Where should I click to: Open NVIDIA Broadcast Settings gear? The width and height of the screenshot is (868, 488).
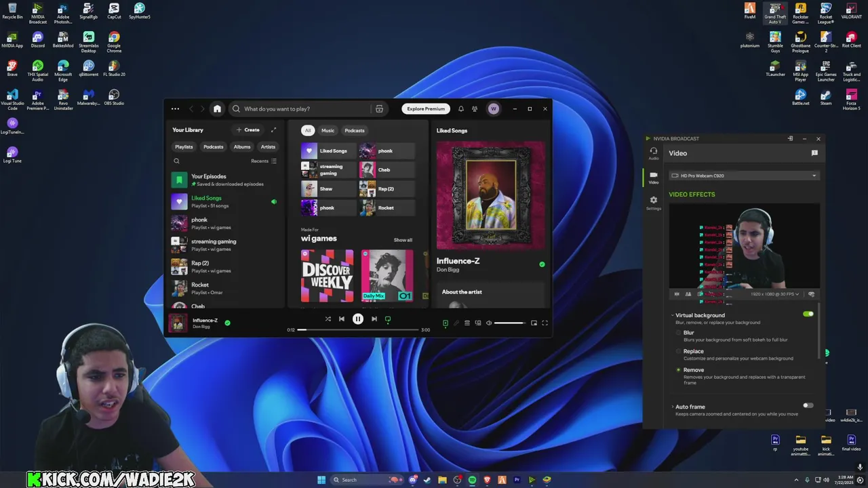pos(654,203)
